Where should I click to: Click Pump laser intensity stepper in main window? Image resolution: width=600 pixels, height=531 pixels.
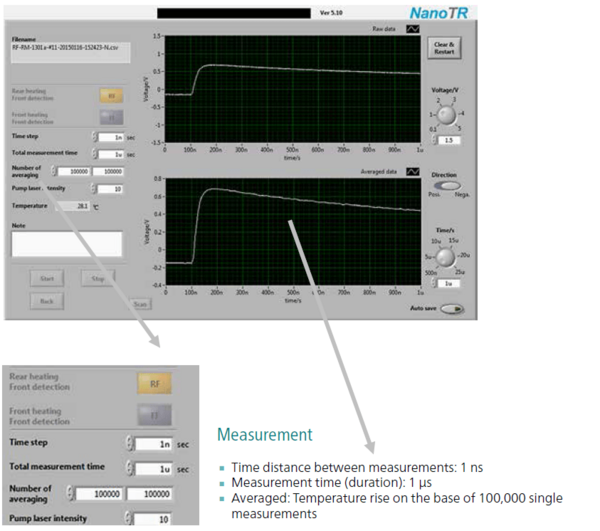[x=93, y=188]
